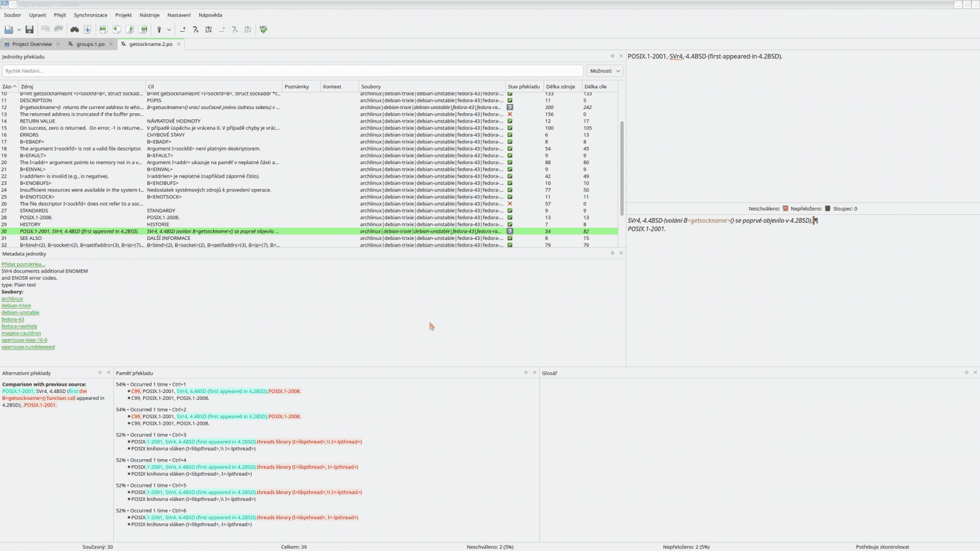Open Find with the binoculars icon
980x551 pixels.
pyautogui.click(x=75, y=29)
